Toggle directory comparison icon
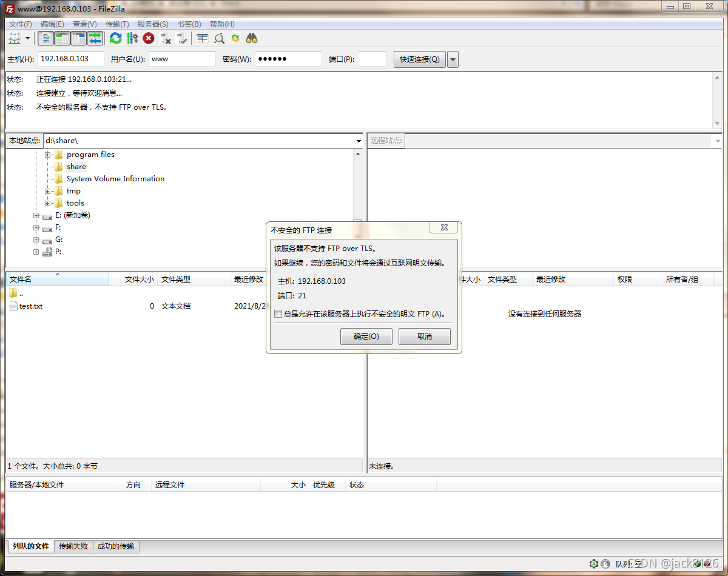 pyautogui.click(x=219, y=38)
